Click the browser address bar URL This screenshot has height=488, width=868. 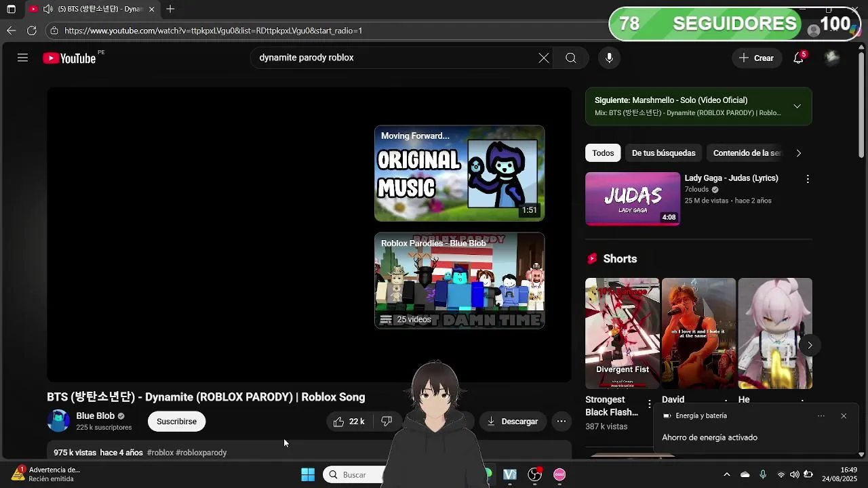214,30
